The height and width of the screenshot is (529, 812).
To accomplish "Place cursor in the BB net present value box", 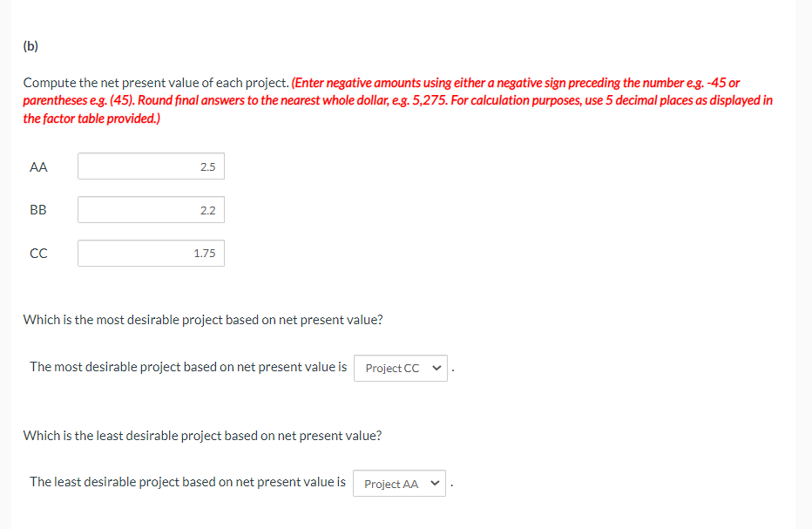I will (151, 209).
